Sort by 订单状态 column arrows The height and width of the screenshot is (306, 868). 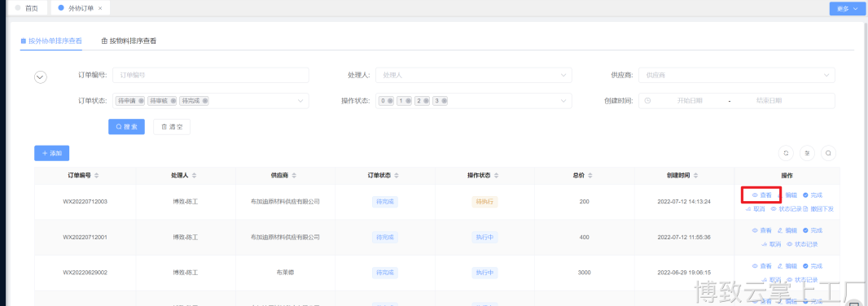click(397, 176)
